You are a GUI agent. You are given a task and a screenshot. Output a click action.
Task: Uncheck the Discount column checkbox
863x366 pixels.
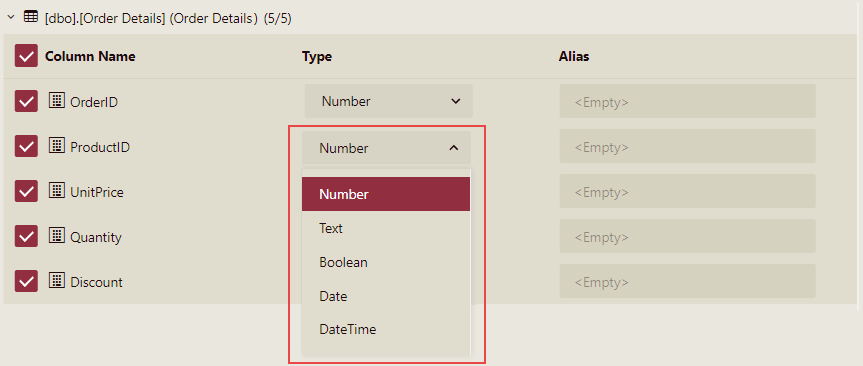[x=26, y=282]
